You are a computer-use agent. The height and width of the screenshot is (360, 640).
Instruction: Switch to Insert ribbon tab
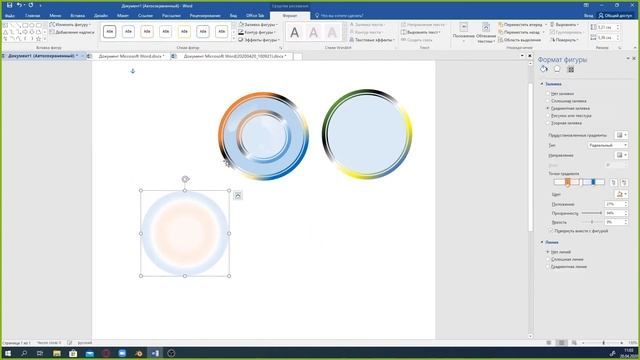click(78, 16)
